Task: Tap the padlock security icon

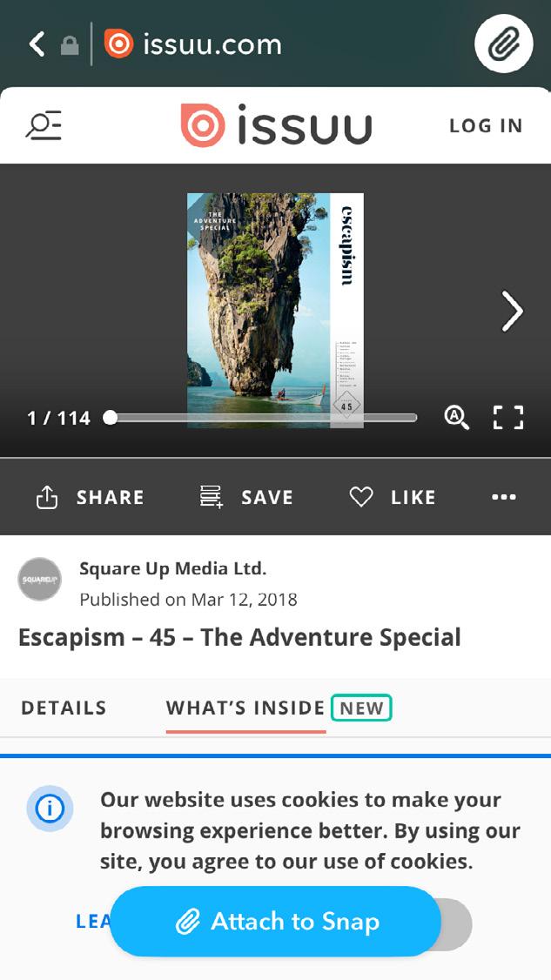Action: coord(70,45)
